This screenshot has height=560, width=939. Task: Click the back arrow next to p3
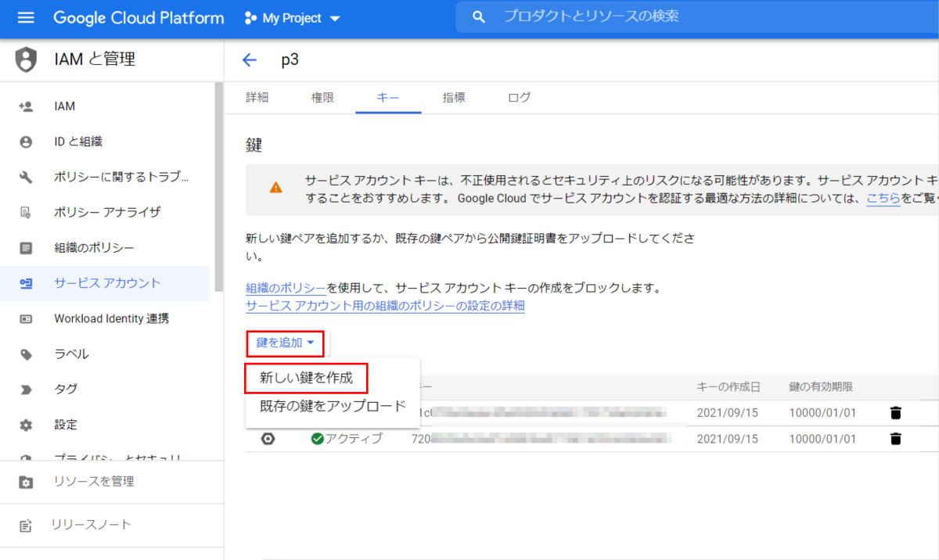point(250,59)
